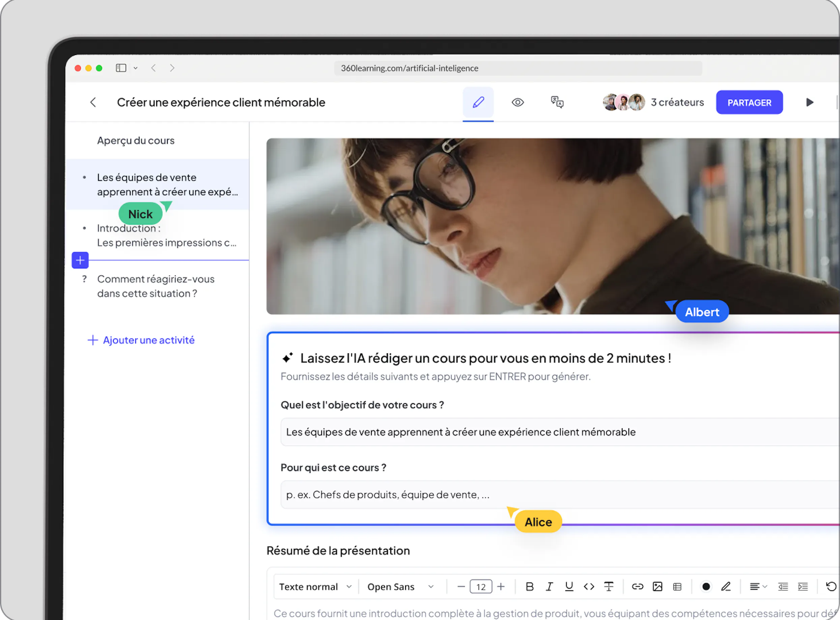Click the blue plus insert-activity button
This screenshot has height=620, width=840.
[80, 260]
